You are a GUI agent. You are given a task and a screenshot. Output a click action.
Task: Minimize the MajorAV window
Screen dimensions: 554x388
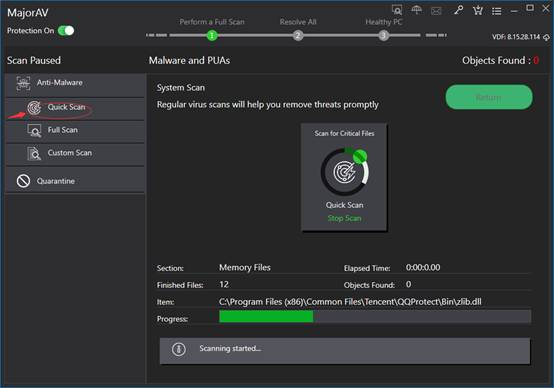click(514, 12)
